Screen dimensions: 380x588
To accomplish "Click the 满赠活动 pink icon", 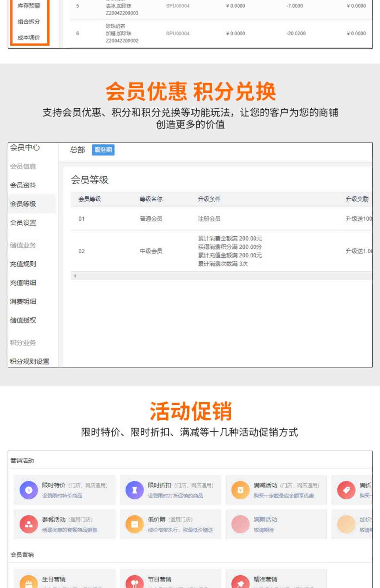I will pyautogui.click(x=240, y=524).
